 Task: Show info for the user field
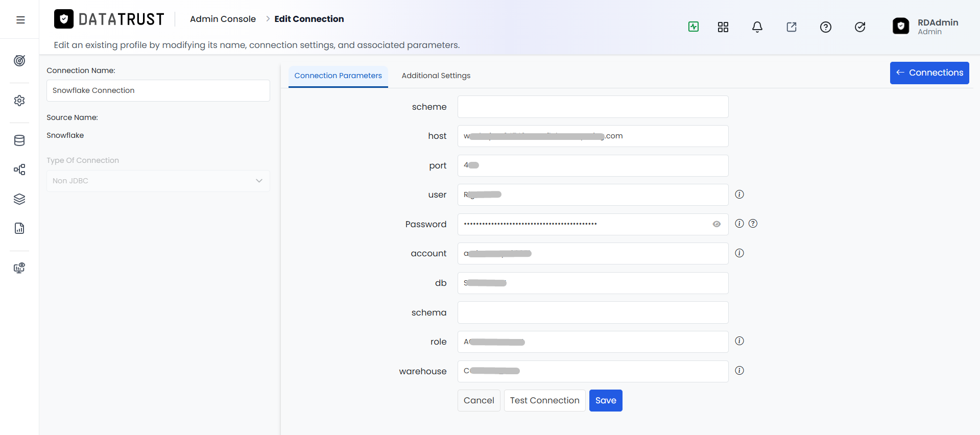pyautogui.click(x=739, y=194)
